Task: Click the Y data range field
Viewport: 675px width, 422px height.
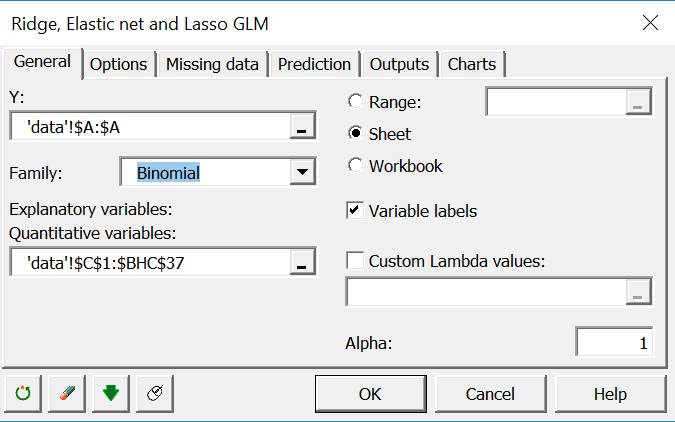Action: click(x=150, y=128)
